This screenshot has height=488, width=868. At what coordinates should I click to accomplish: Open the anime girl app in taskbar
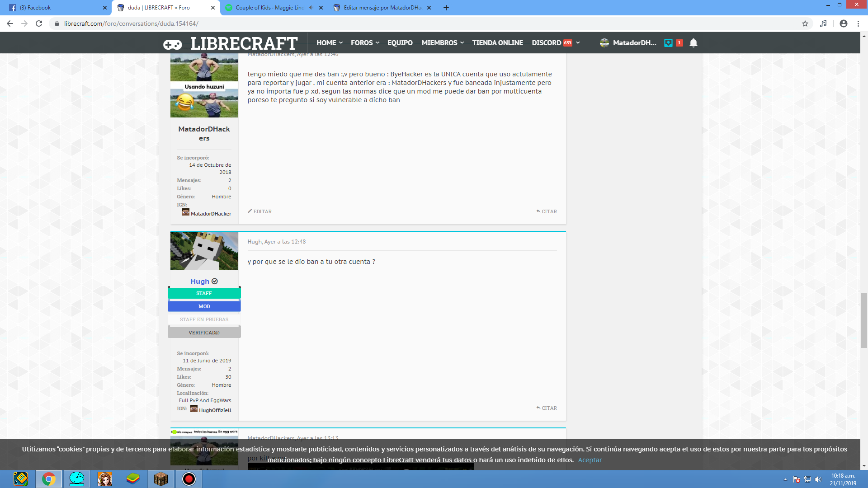click(x=105, y=479)
